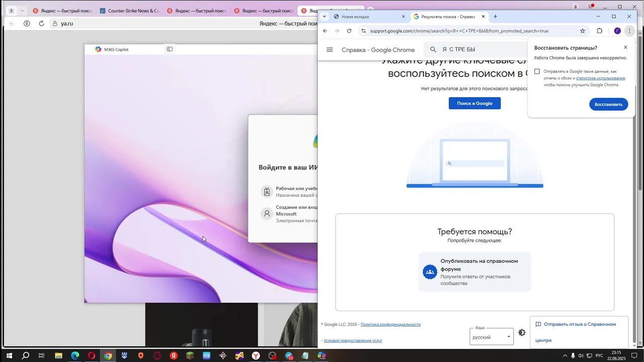644x362 pixels.
Task: Select the Результаты поиска - Справка tab
Action: (449, 17)
